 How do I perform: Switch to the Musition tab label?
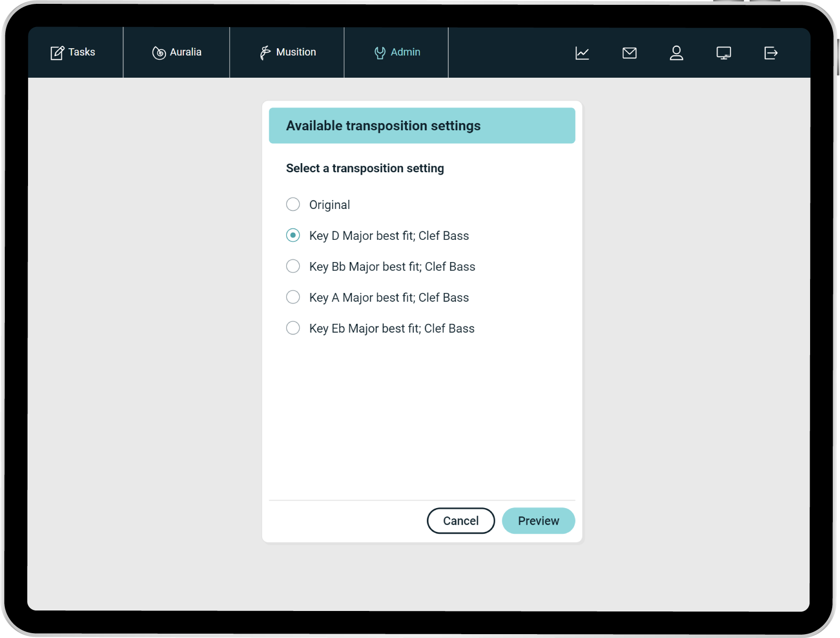(296, 52)
